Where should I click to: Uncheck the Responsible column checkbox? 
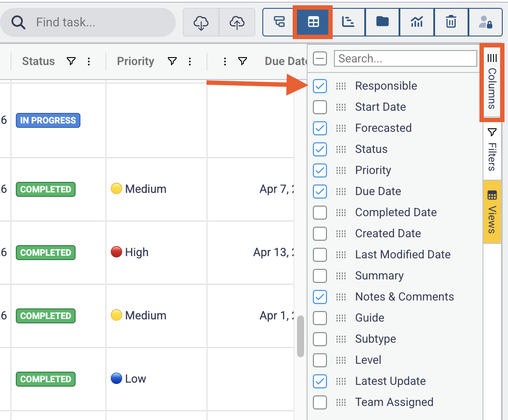[320, 86]
